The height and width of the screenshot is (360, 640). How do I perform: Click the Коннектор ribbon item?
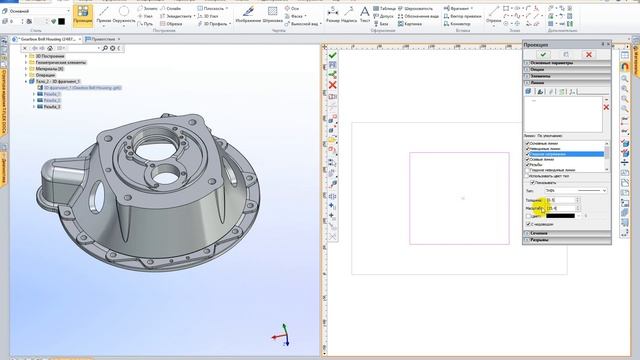[457, 24]
